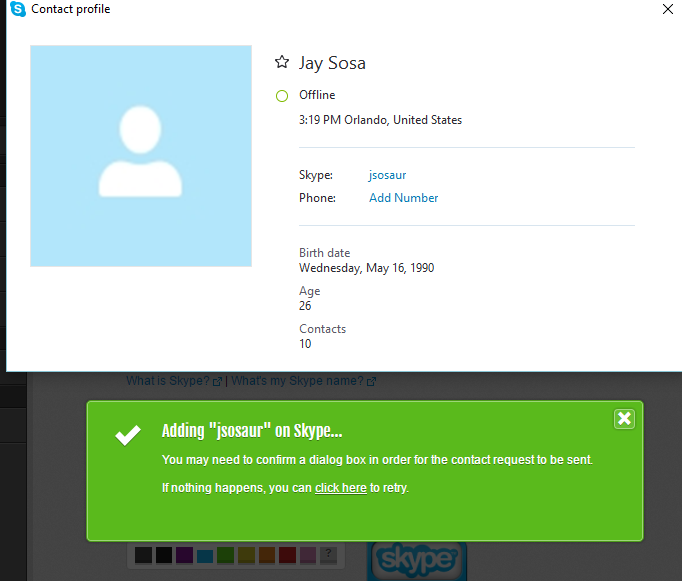Click the white checkmark in the green banner
This screenshot has width=682, height=581.
(x=128, y=435)
